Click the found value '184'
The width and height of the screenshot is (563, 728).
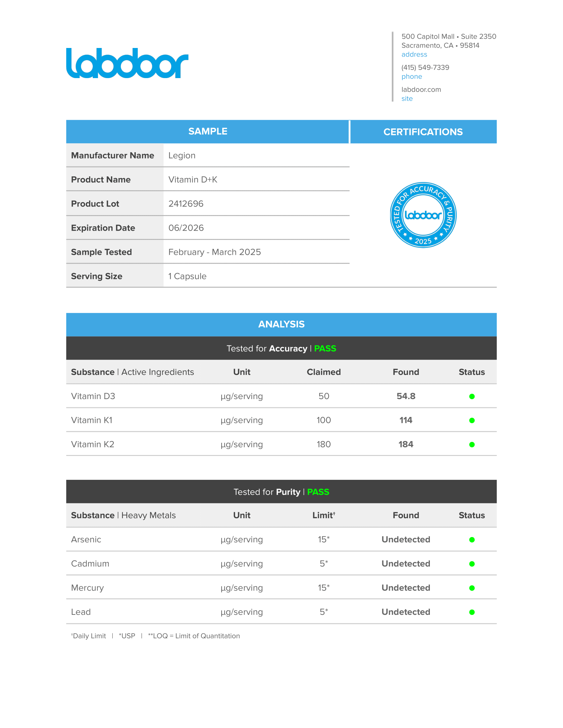[406, 445]
